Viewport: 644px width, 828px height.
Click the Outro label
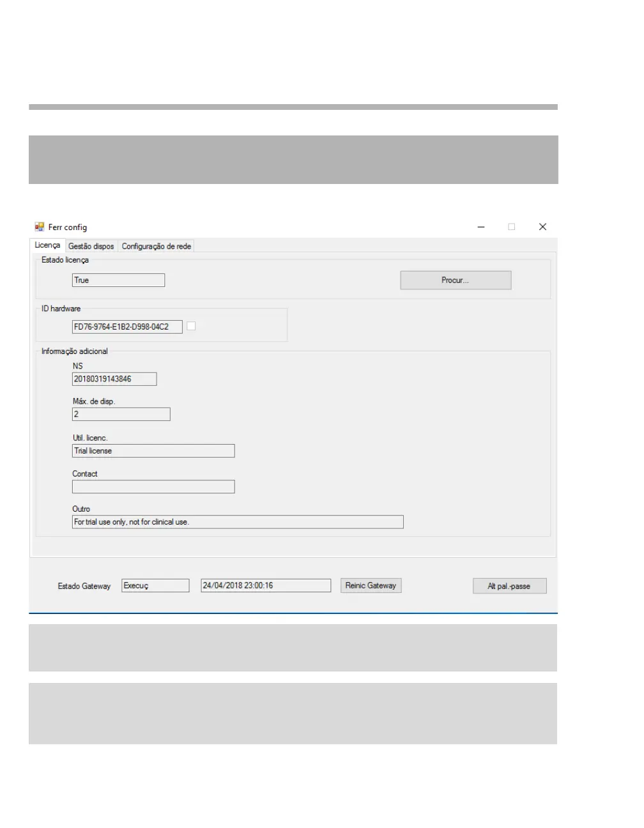click(x=81, y=509)
